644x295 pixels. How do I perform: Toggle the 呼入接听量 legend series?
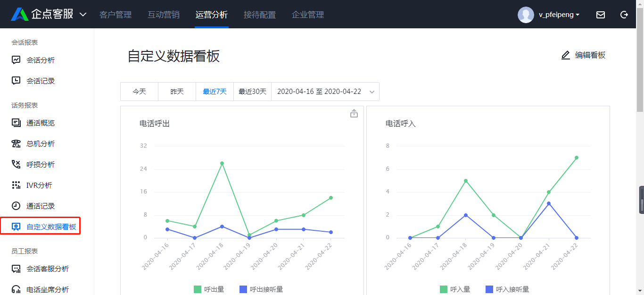tap(507, 289)
